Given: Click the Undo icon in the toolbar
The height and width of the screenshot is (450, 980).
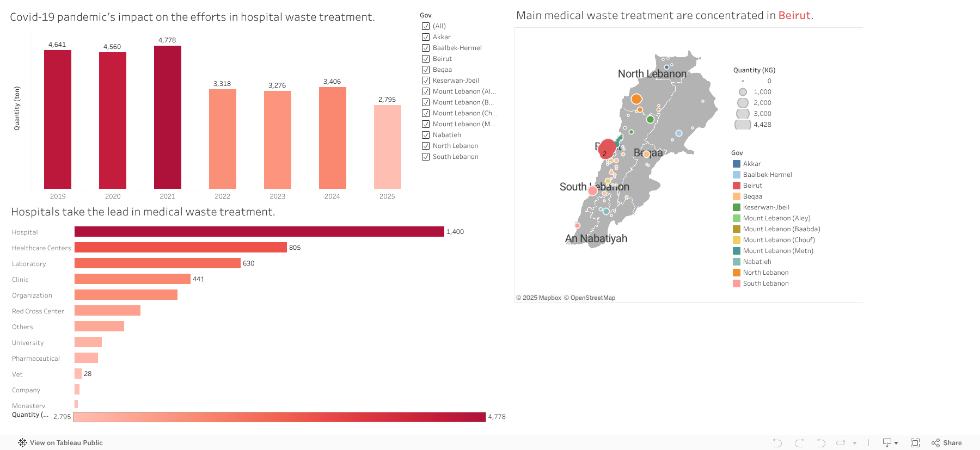Looking at the screenshot, I should 777,442.
